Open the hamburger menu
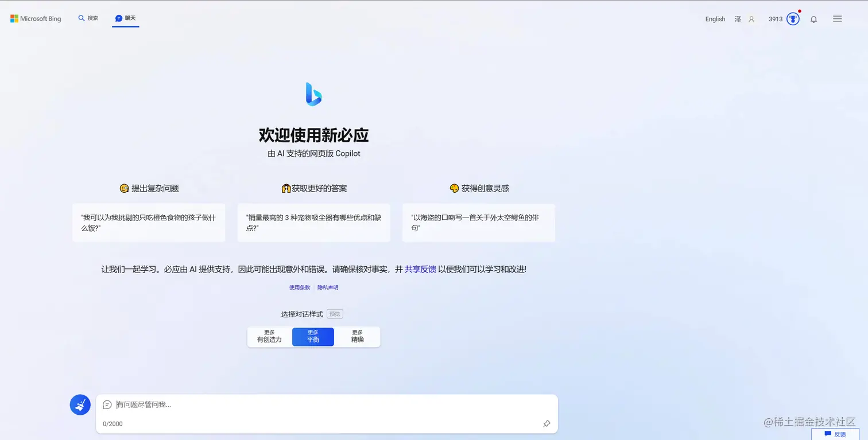This screenshot has width=868, height=440. pos(837,19)
